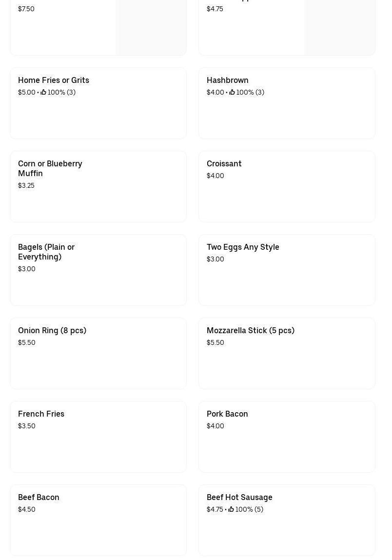Choose the Beef Bacon item title
Image resolution: width=392 pixels, height=560 pixels.
(x=39, y=497)
